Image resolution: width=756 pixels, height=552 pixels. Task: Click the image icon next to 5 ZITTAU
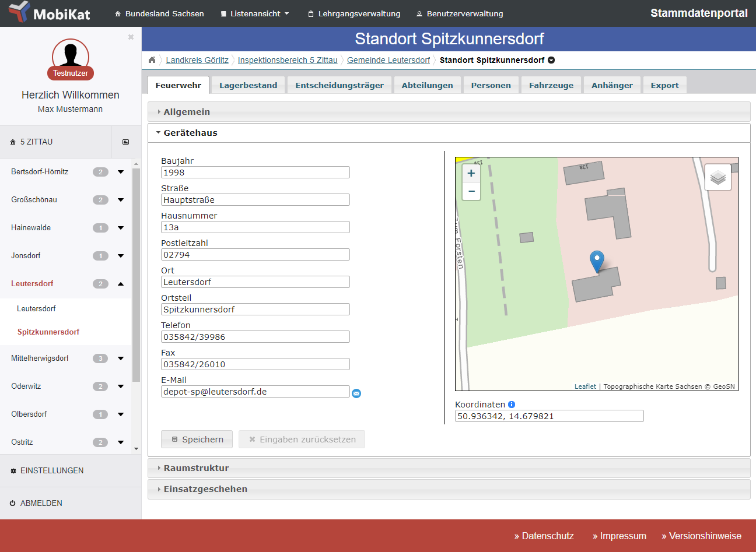coord(125,142)
